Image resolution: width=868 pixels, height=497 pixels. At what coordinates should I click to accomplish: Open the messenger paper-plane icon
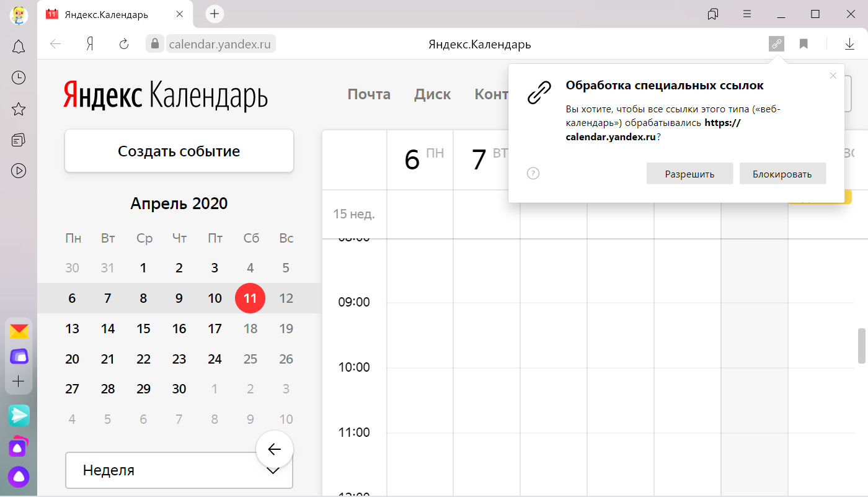click(19, 415)
